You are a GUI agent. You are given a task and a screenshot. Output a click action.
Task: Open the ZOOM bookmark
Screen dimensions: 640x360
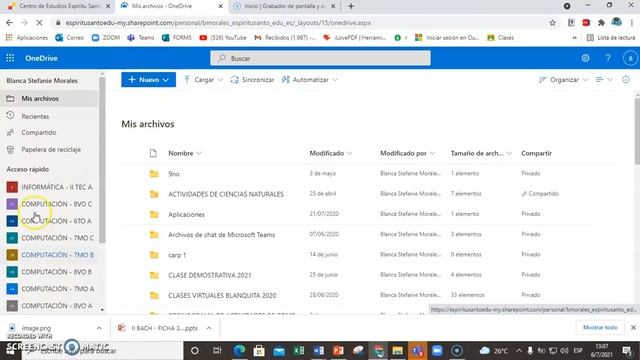(106, 38)
